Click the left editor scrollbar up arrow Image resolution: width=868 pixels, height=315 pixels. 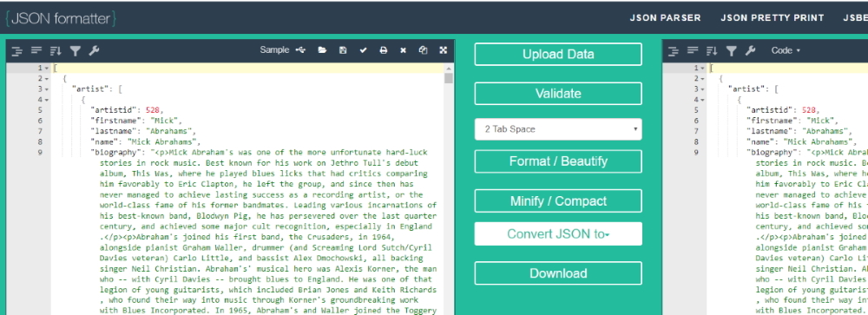(449, 68)
